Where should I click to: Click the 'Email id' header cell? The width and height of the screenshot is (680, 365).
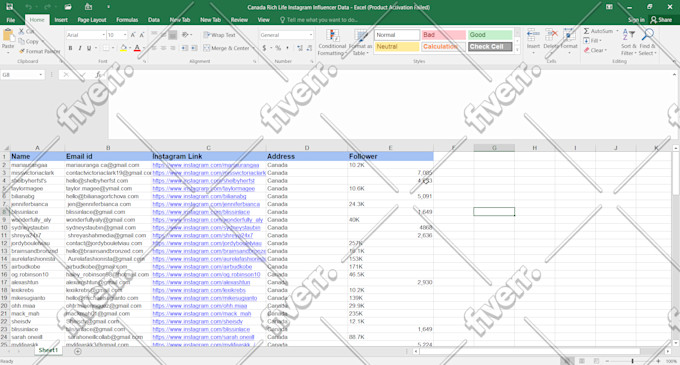(108, 156)
